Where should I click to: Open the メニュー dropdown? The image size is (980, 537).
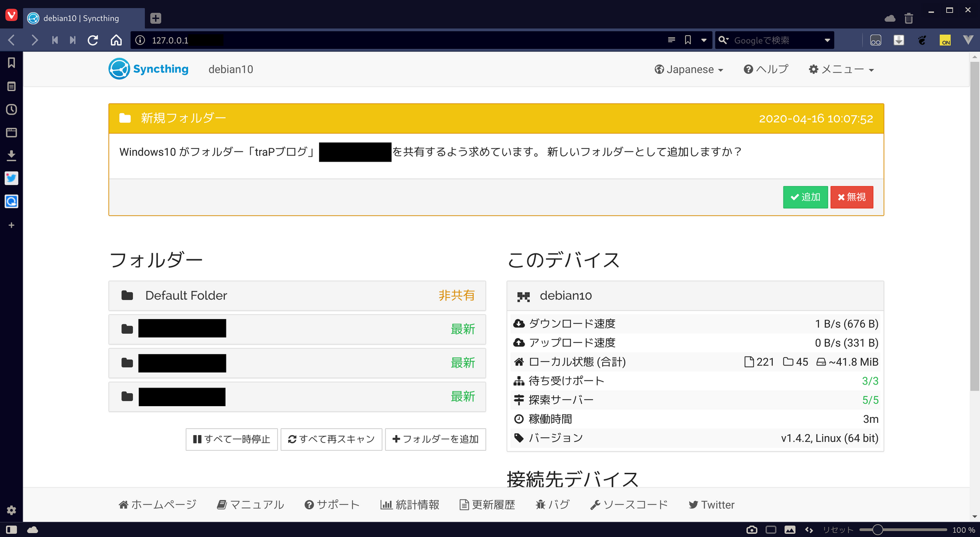(x=841, y=69)
